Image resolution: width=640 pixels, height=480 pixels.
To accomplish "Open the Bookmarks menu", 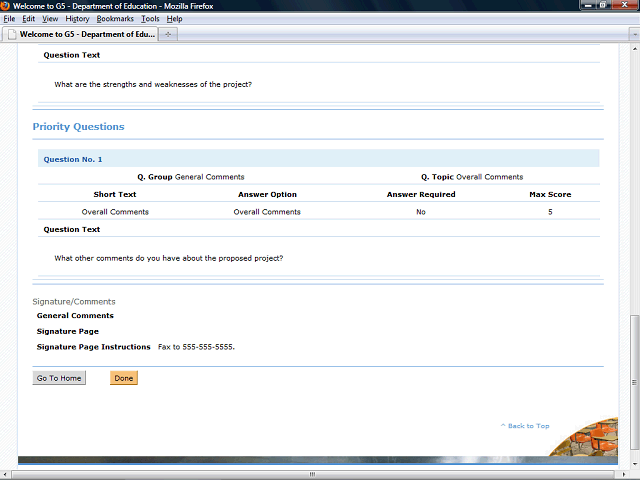I will coord(115,19).
